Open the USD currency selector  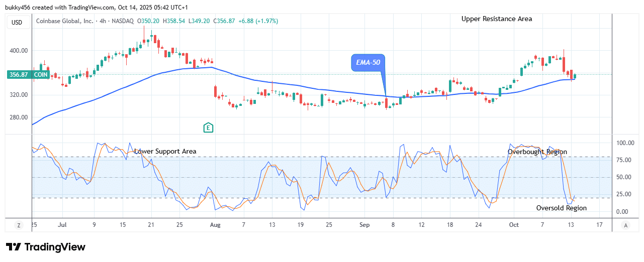click(18, 22)
